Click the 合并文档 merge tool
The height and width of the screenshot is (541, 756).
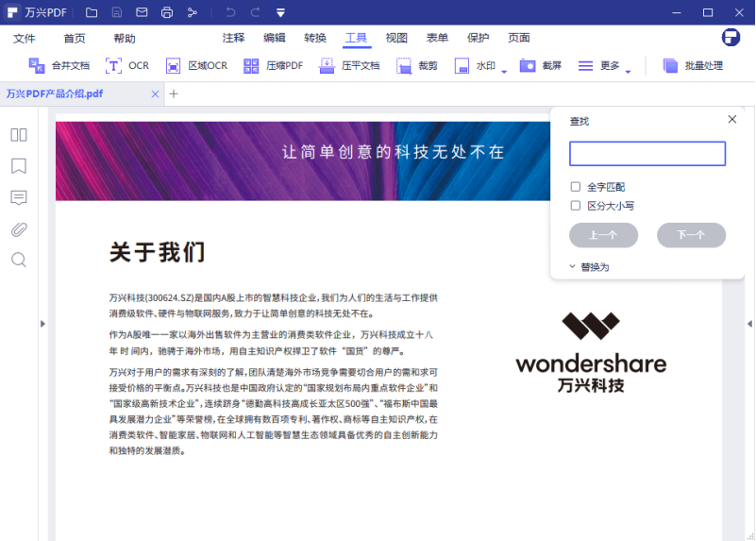pos(59,65)
